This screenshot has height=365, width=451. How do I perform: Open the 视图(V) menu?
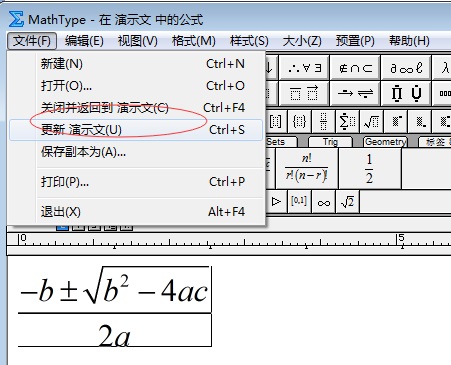138,41
